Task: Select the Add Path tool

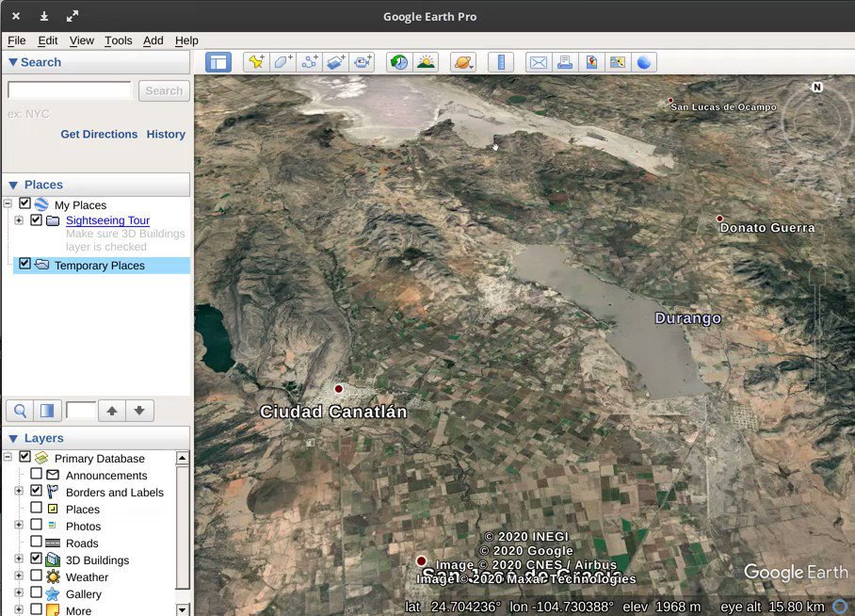Action: pos(309,62)
